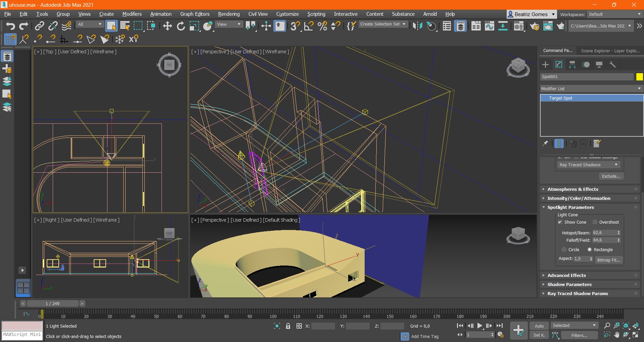Open the Create Selection Set dropdown
644x342 pixels.
click(383, 24)
